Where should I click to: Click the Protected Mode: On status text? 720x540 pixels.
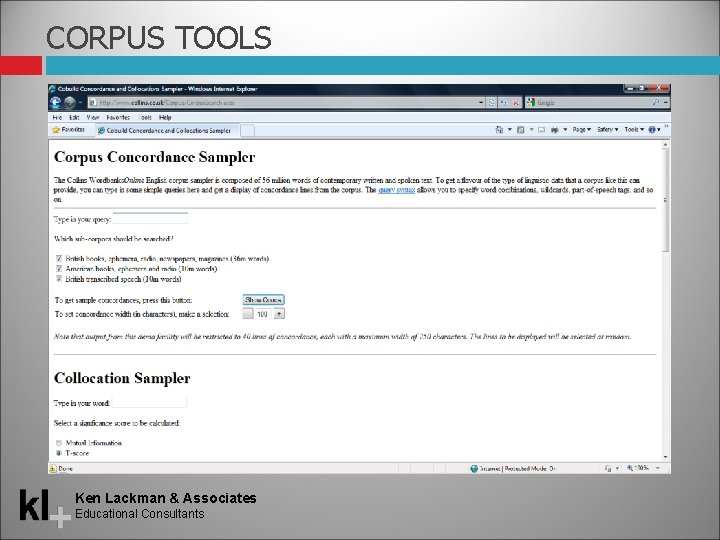pyautogui.click(x=530, y=468)
